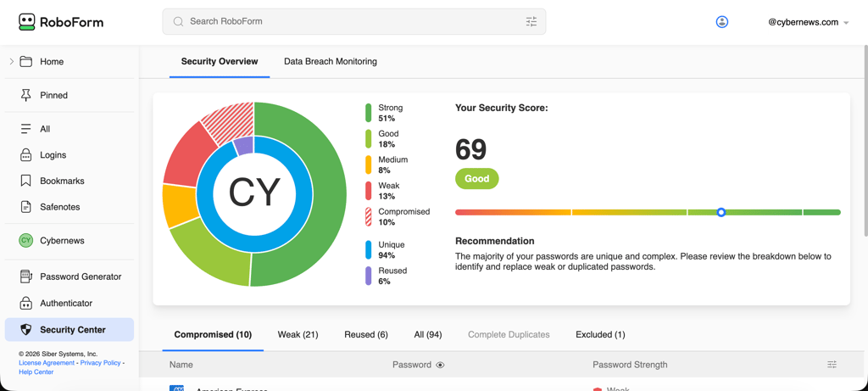Sort by Password Strength column header
Viewport: 868px width, 391px height.
[630, 365]
